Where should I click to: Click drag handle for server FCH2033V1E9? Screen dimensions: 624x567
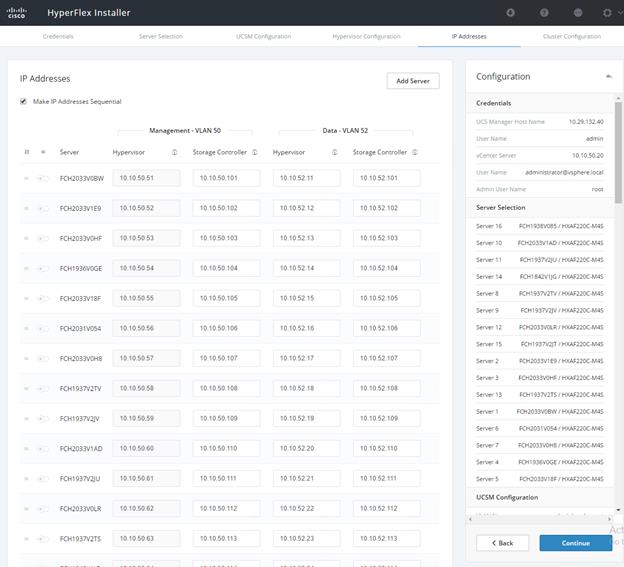(26, 208)
